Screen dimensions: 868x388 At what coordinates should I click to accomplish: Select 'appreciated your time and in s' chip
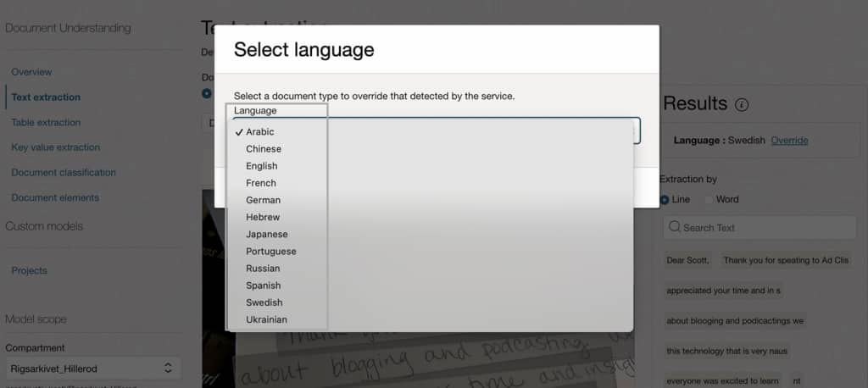724,291
